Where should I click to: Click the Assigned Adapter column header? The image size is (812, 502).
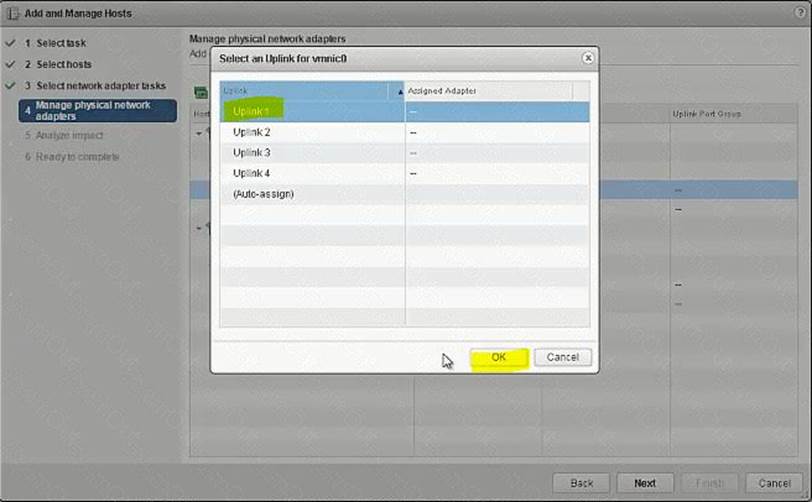click(488, 91)
